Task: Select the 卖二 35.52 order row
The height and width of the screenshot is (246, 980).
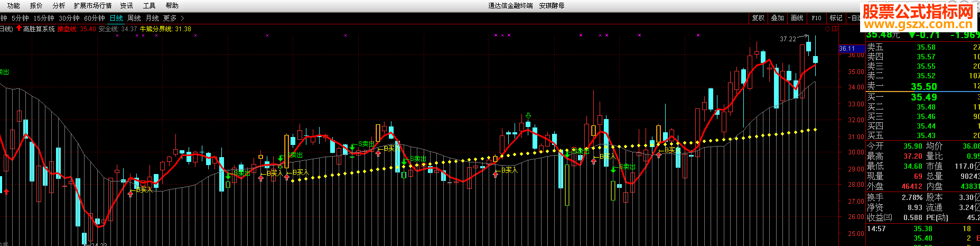Action: [x=923, y=76]
